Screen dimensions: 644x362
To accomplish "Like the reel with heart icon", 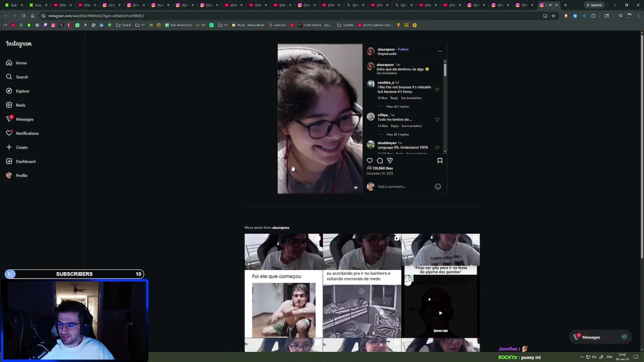I will click(x=370, y=161).
